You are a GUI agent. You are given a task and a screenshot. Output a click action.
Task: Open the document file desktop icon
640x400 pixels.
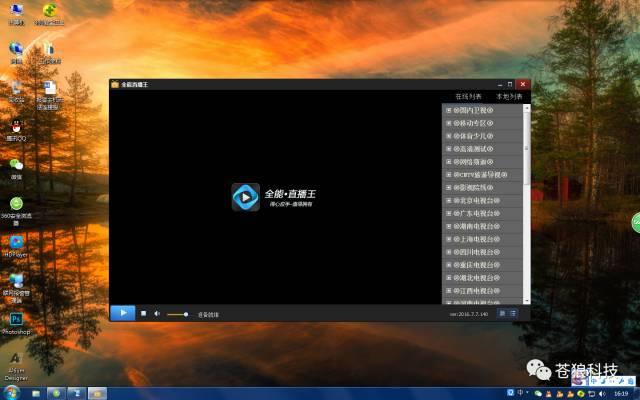pos(50,95)
